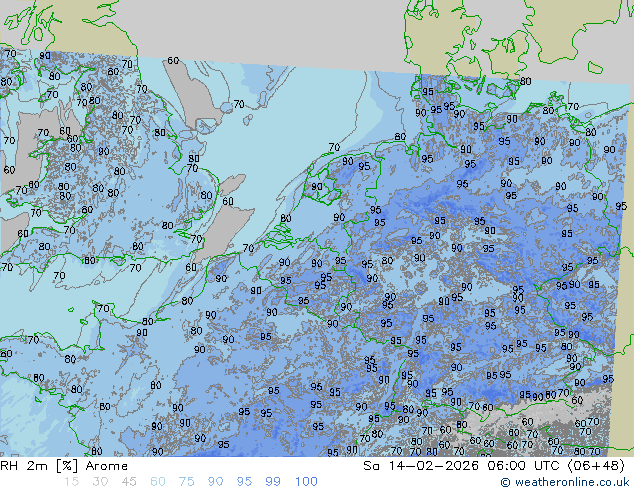
Task: Click the legend value 45
Action: pyautogui.click(x=129, y=482)
